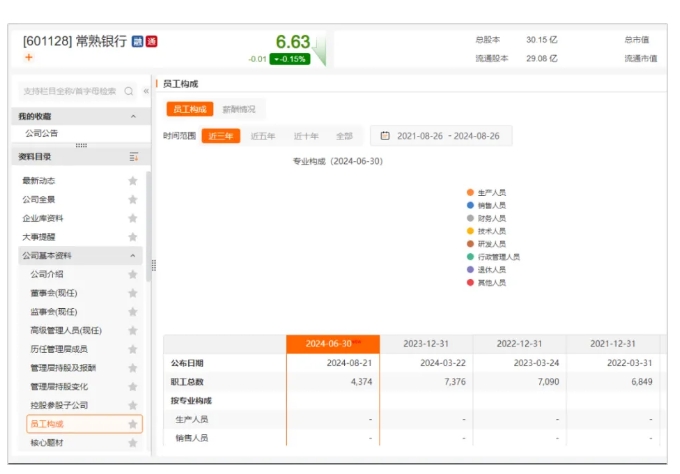Open 核心题材 page

pyautogui.click(x=47, y=443)
